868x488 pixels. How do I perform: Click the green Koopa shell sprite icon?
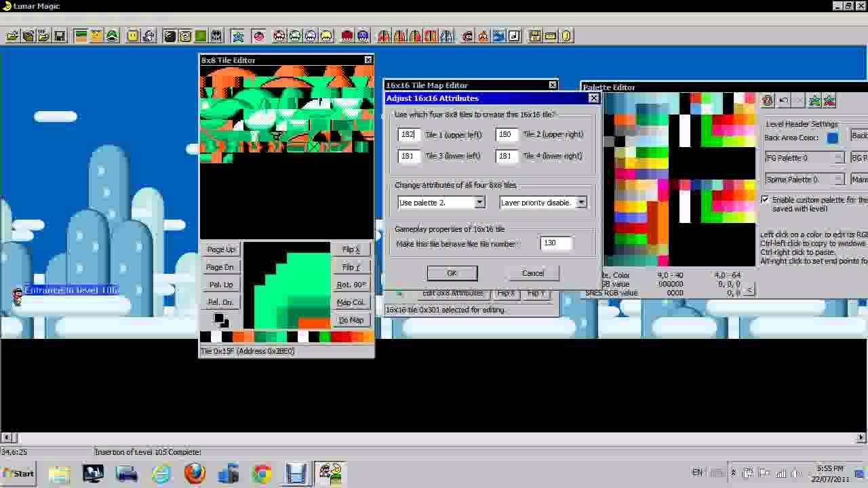[x=112, y=36]
